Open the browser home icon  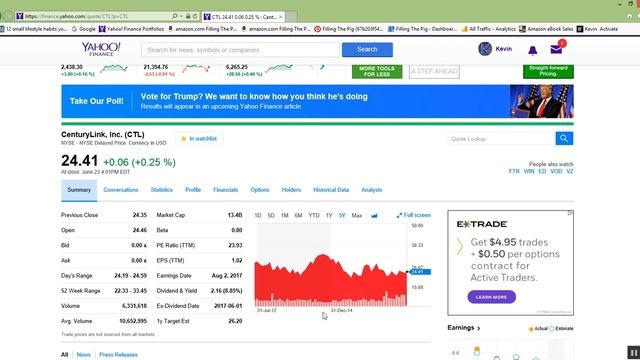point(629,16)
